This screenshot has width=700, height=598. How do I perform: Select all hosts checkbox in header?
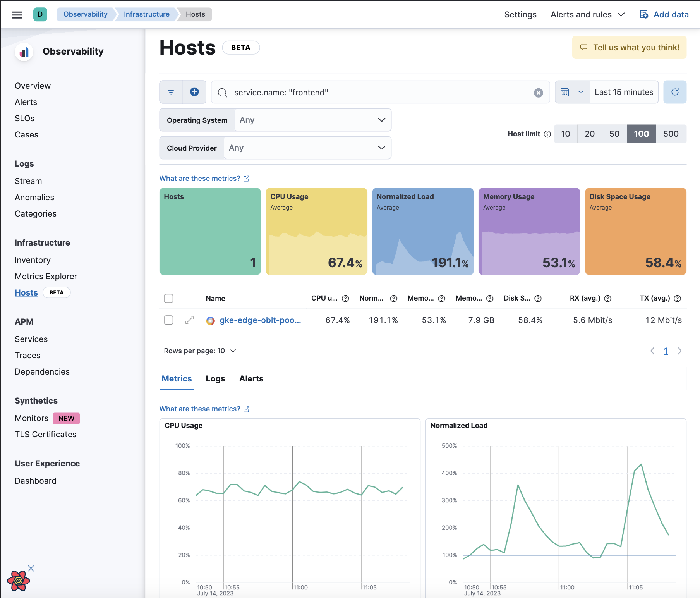pos(168,299)
